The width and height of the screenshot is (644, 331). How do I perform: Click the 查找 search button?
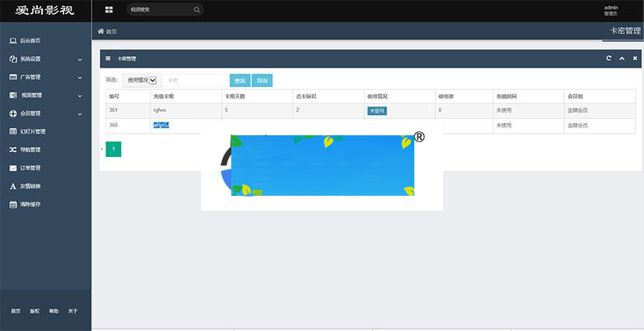(240, 81)
